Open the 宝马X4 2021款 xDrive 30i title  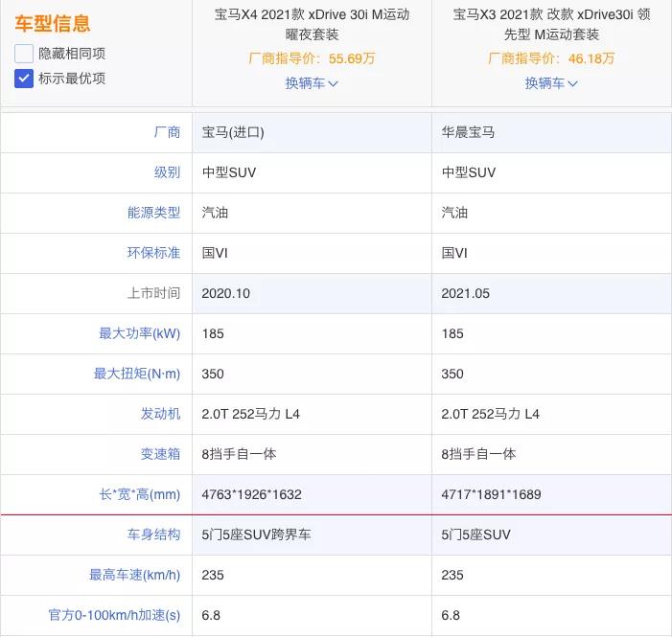[x=312, y=24]
